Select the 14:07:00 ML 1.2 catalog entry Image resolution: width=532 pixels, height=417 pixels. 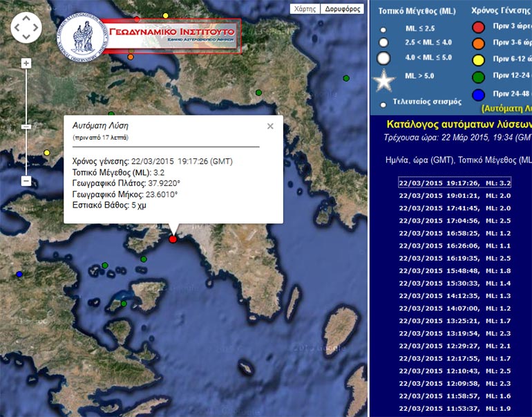pos(455,308)
